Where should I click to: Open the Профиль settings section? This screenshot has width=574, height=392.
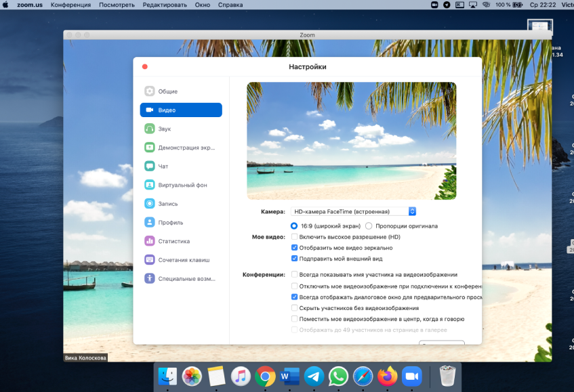(181, 222)
